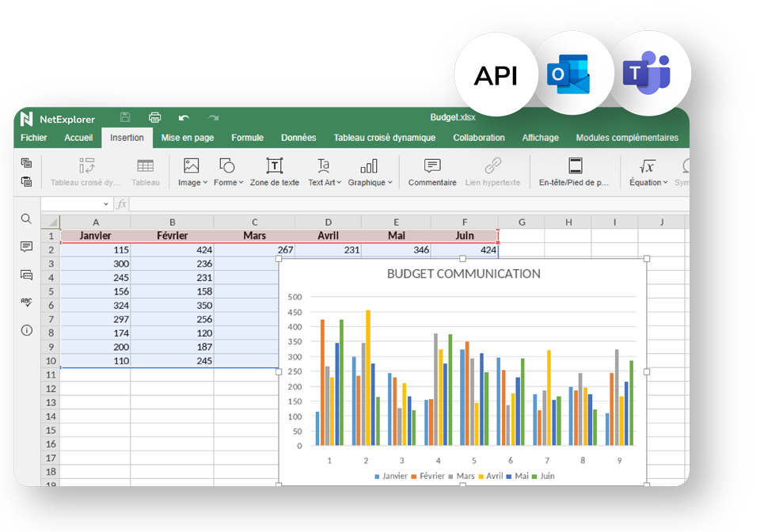
Task: Open the Text Art dropdown
Action: click(x=325, y=172)
